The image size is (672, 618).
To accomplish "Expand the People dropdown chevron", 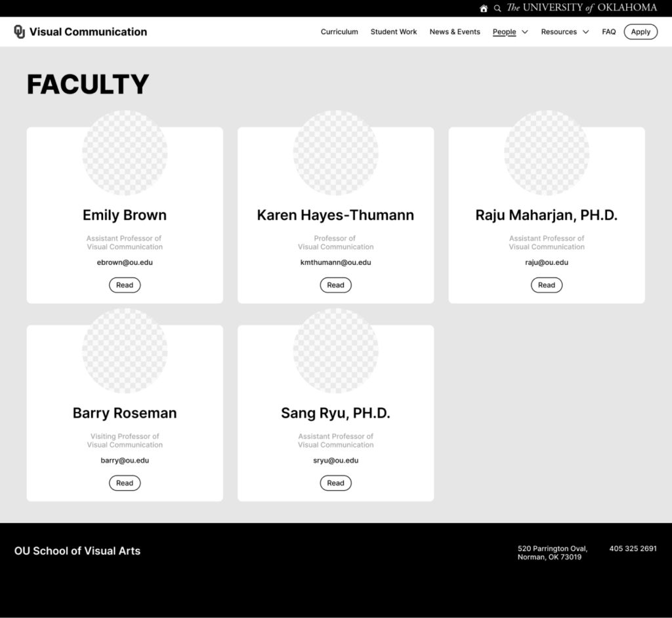I will coord(525,32).
